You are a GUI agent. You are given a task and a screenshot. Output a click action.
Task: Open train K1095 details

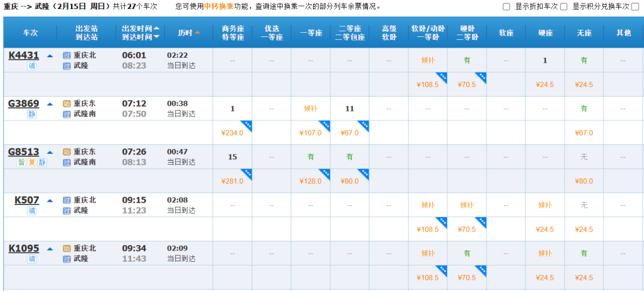tap(24, 248)
